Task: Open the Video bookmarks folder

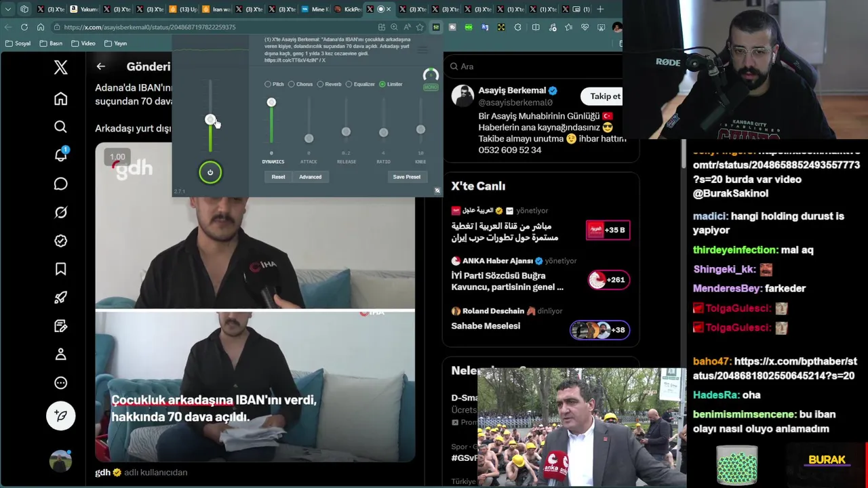Action: [83, 43]
